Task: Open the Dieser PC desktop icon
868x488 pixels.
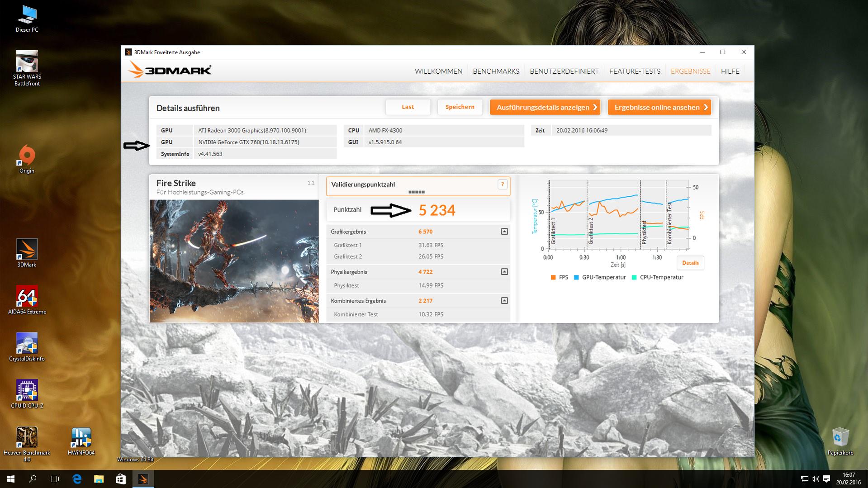Action: 27,19
